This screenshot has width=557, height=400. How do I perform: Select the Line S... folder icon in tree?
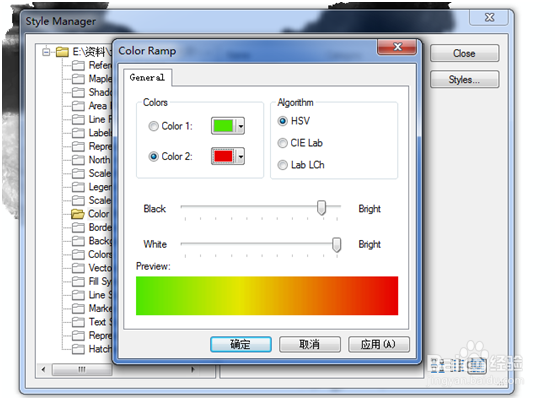point(78,295)
